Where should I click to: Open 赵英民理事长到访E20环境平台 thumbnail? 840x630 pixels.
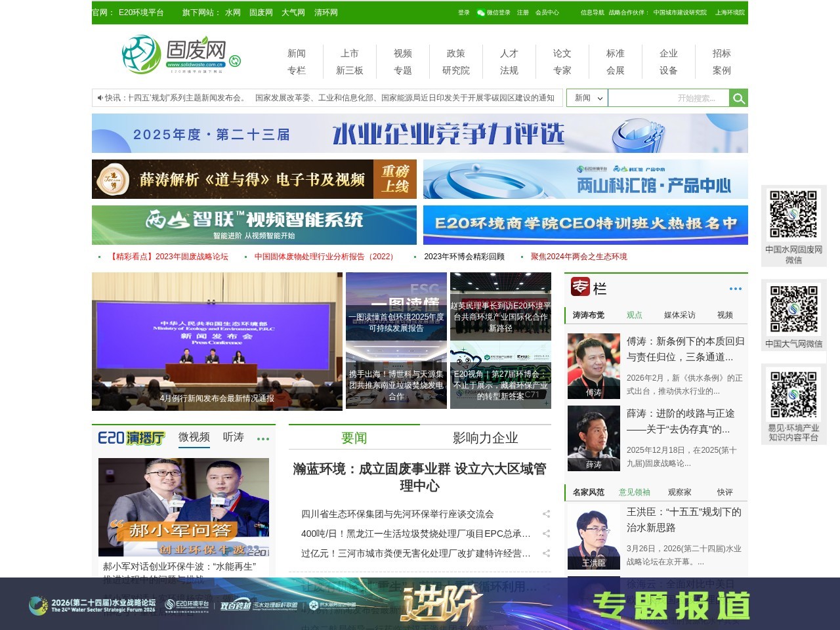click(501, 306)
